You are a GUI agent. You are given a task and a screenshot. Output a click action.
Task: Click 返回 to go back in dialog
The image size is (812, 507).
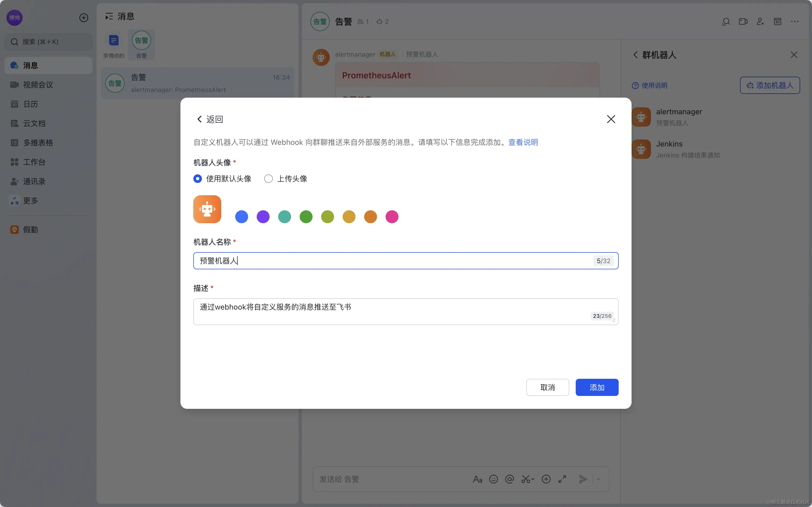click(210, 119)
